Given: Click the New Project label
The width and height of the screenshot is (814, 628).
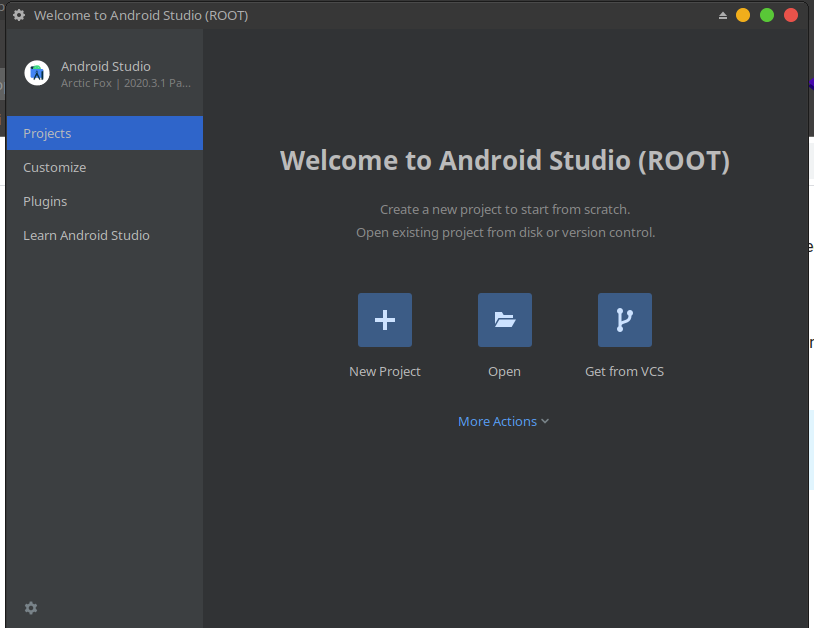Looking at the screenshot, I should [x=385, y=372].
